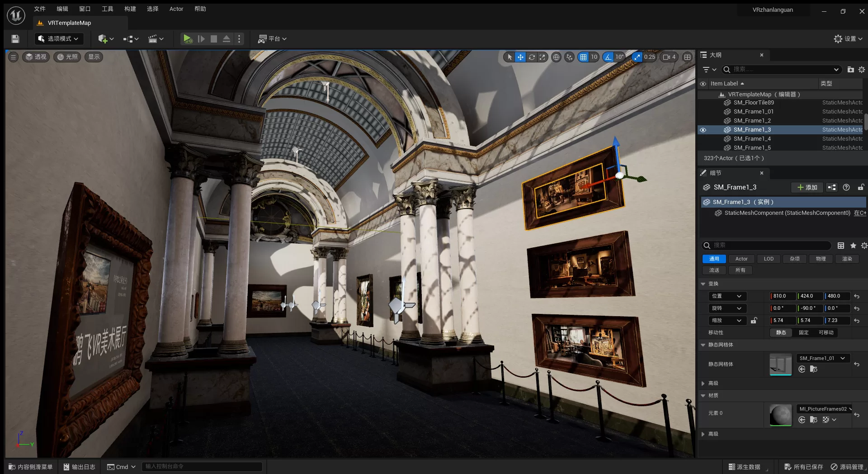Set mobility to Movable
Viewport: 868px width, 474px height.
pos(826,332)
